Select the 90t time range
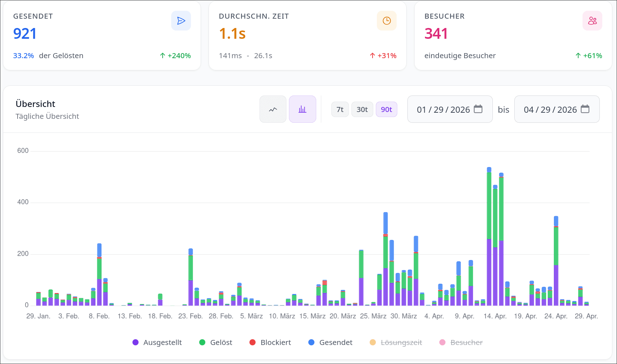 (387, 109)
